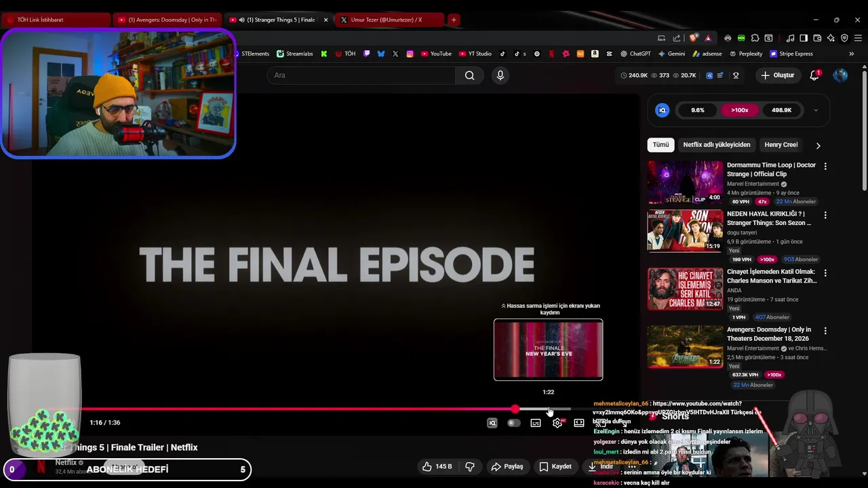868x488 pixels.
Task: Open the Netflix bookmark icon
Action: [x=551, y=54]
